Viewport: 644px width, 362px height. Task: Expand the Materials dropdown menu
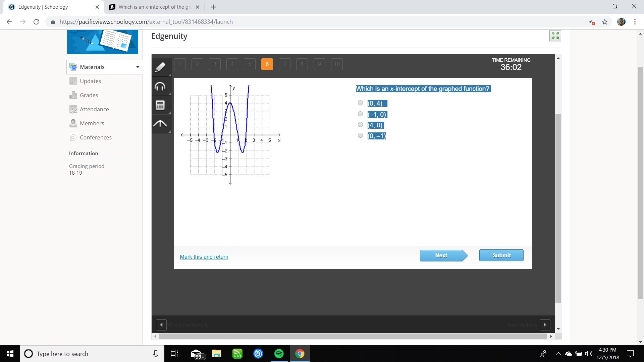(138, 67)
